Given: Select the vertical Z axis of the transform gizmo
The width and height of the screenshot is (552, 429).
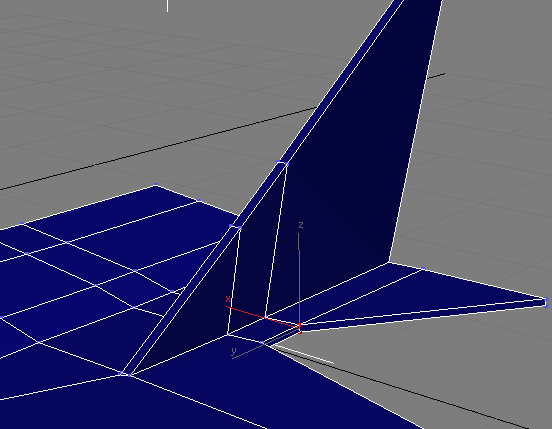Looking at the screenshot, I should click(x=299, y=279).
